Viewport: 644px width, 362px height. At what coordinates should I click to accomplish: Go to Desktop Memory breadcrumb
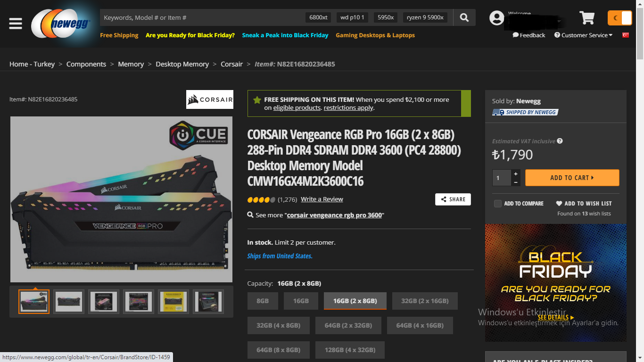(182, 64)
